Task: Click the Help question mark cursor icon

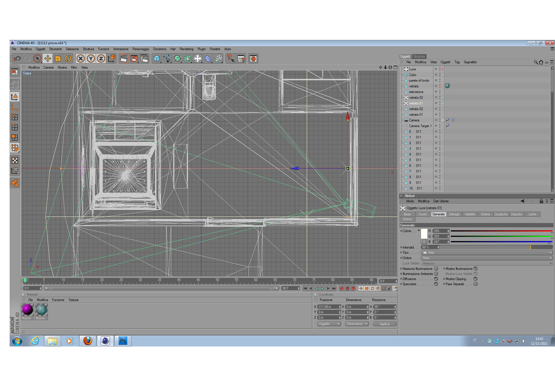Action: [x=230, y=58]
